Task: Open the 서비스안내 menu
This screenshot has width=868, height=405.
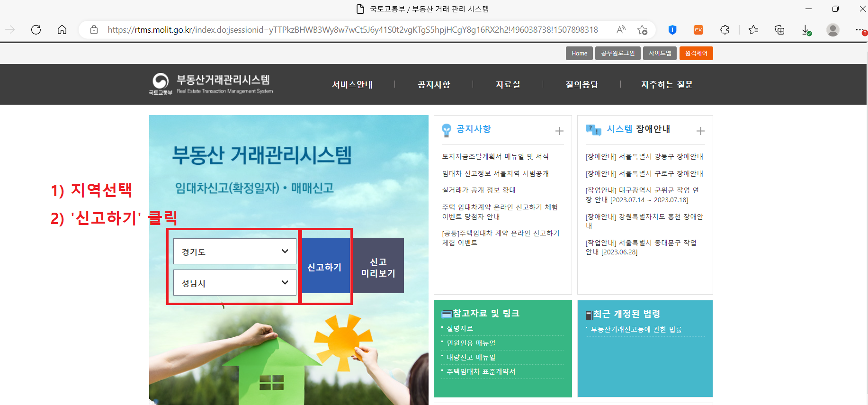Action: pos(352,84)
